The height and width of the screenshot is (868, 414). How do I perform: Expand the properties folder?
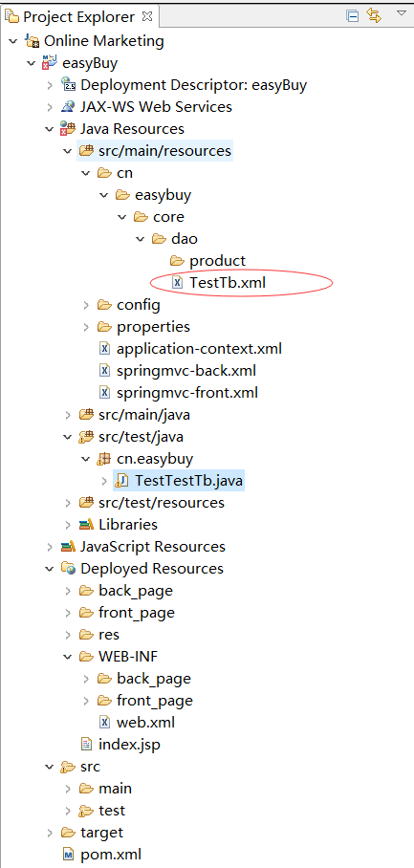(x=86, y=327)
